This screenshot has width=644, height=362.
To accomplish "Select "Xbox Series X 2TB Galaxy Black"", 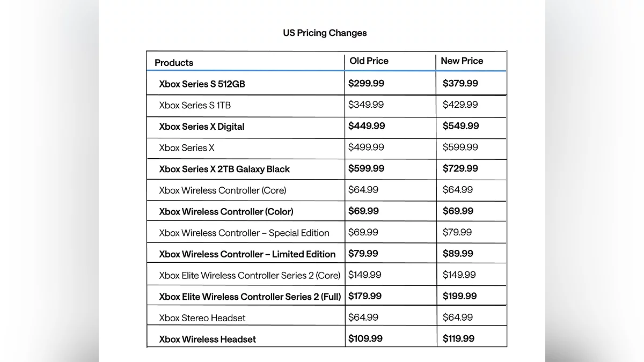I will coord(224,169).
